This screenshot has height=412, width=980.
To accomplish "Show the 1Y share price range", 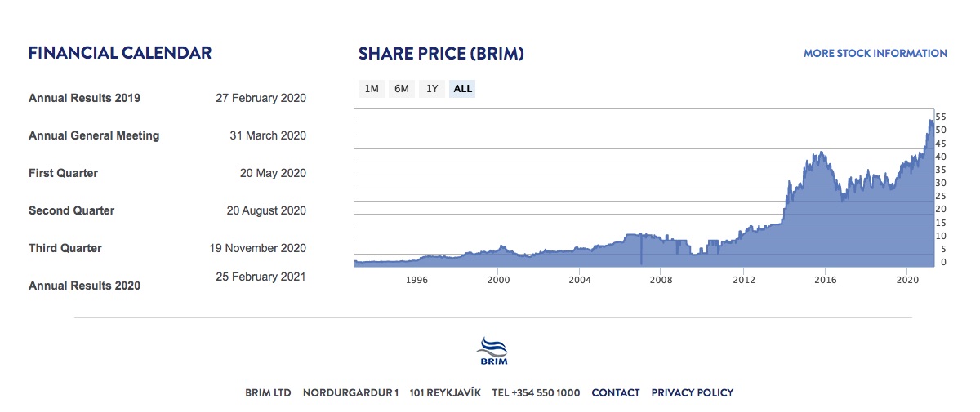I will [x=432, y=89].
